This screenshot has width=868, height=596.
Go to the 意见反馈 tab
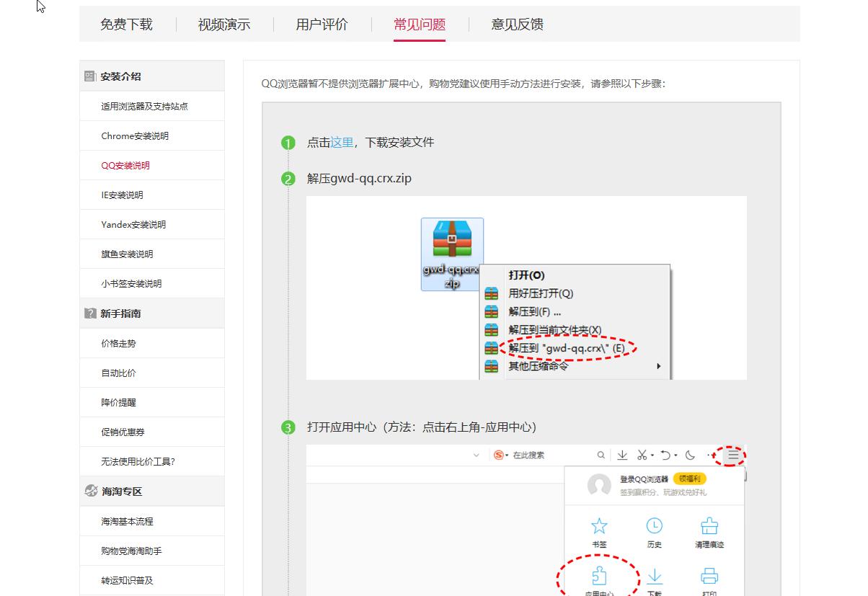pos(517,24)
